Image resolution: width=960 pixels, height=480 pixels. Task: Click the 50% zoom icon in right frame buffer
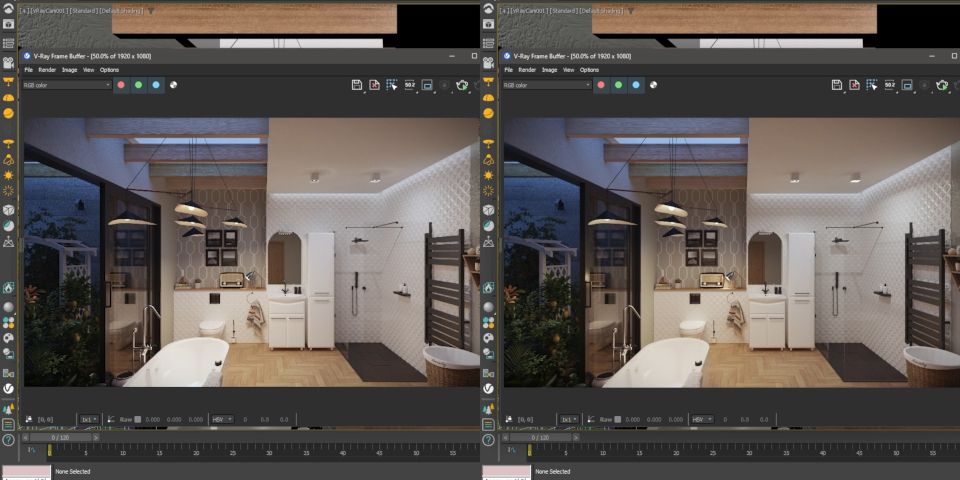[889, 86]
